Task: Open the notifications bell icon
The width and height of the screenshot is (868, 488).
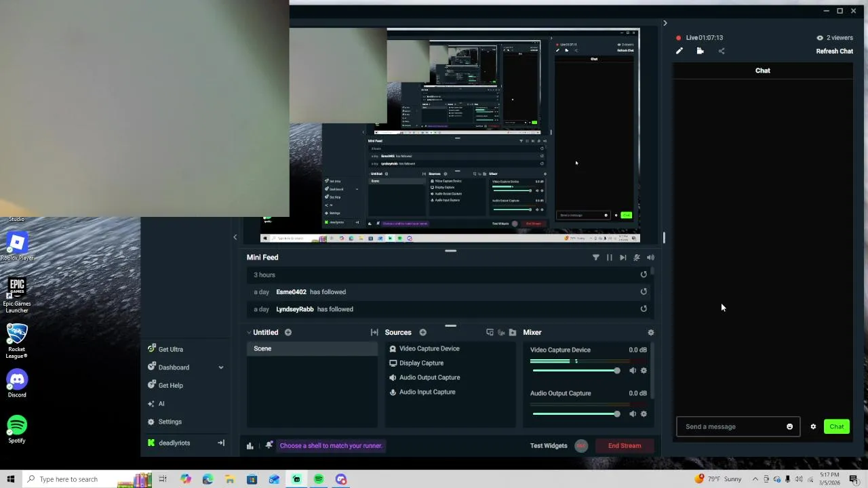Action: tap(269, 445)
